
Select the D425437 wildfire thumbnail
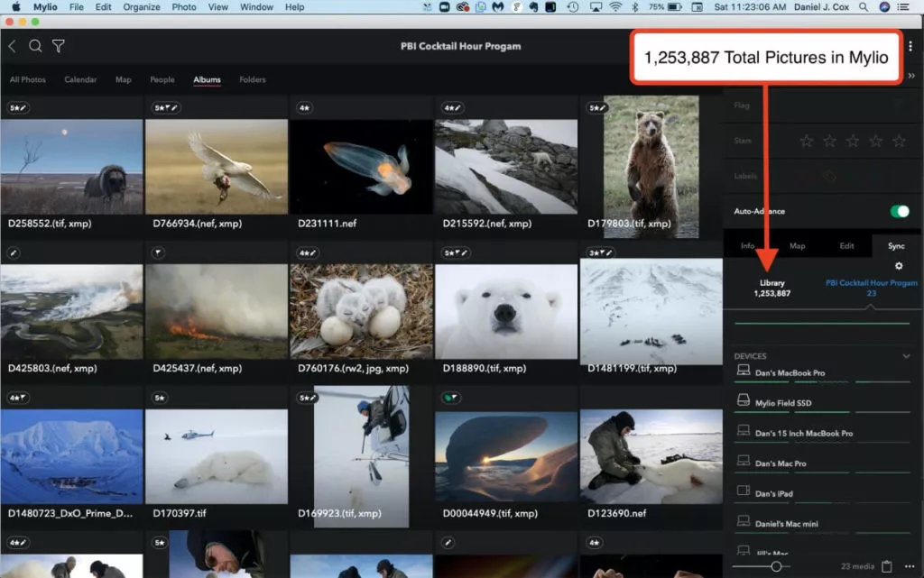tap(217, 311)
